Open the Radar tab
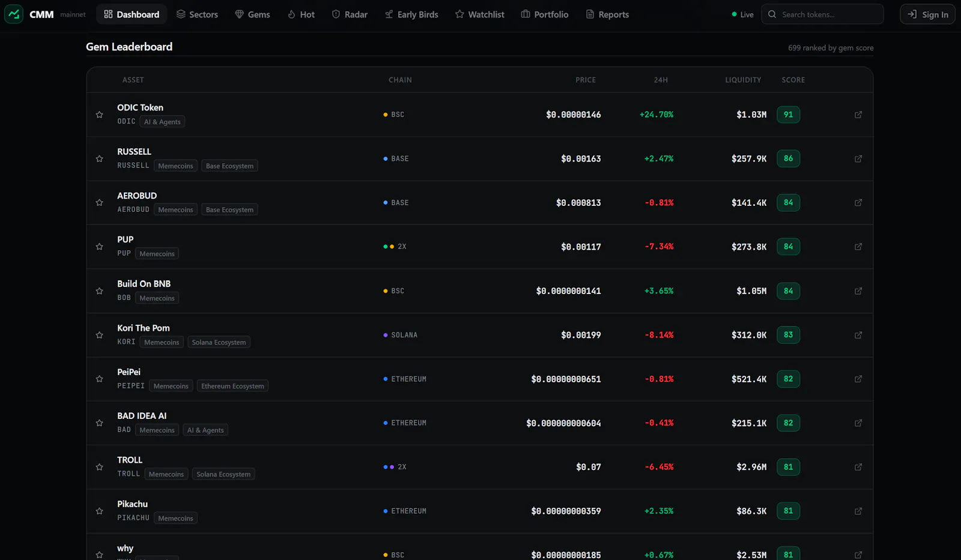961x560 pixels. pyautogui.click(x=350, y=14)
